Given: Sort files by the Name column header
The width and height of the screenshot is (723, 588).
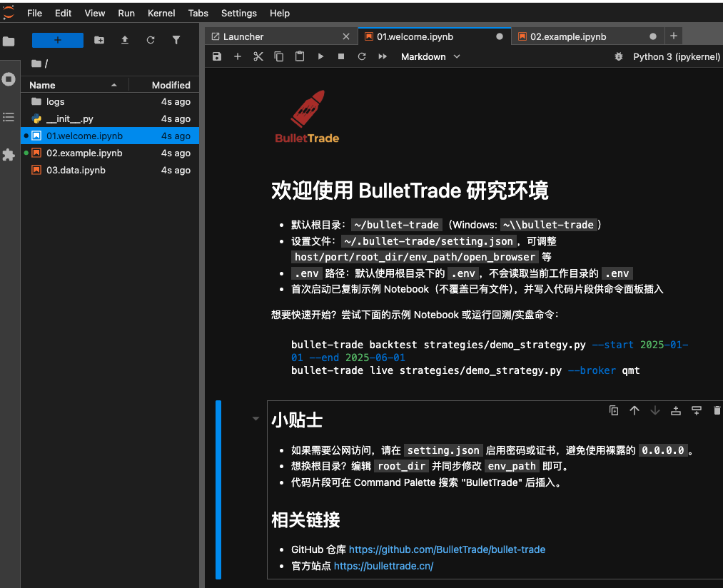Looking at the screenshot, I should pyautogui.click(x=74, y=85).
